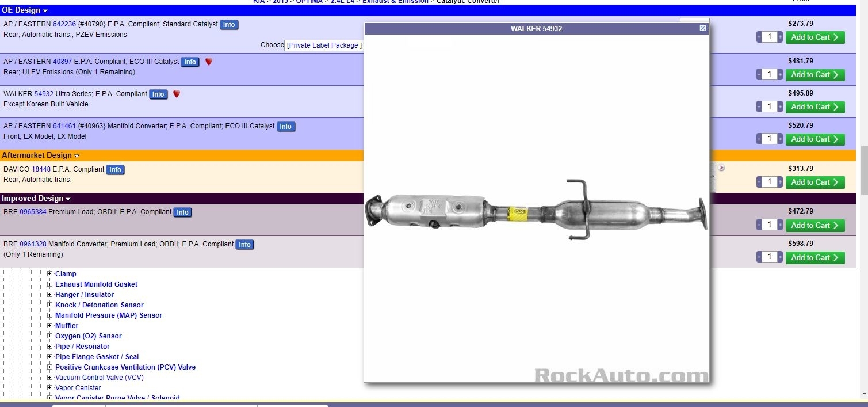Open Info for BRE 0965384
This screenshot has height=407, width=868.
182,212
